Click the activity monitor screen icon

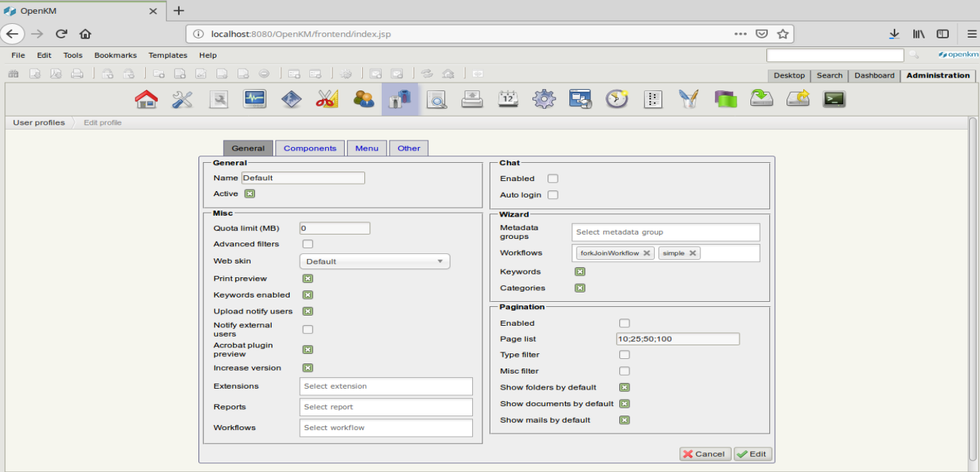pos(255,99)
